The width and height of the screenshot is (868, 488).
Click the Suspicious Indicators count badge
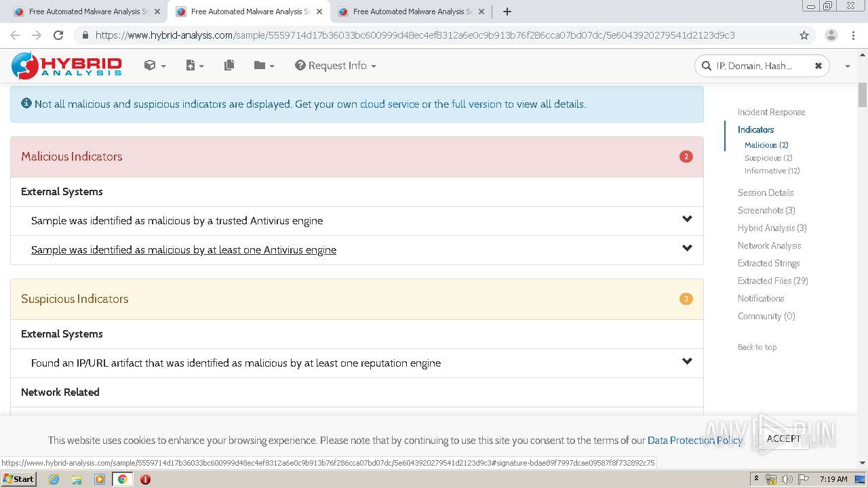tap(686, 299)
